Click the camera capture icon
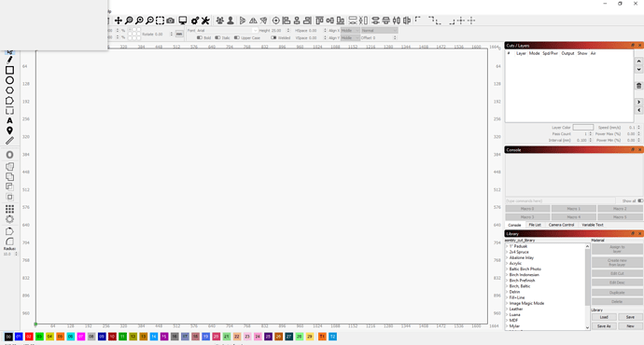Screen dimensions: 644x345 coord(171,21)
